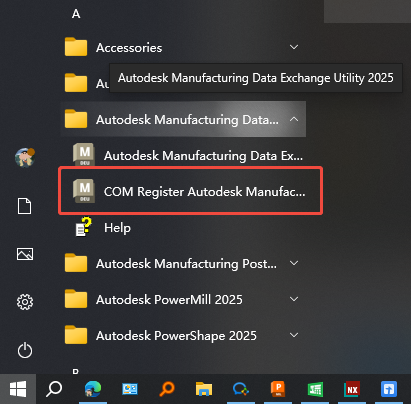Click the letter A section header
This screenshot has width=411, height=404.
[76, 14]
